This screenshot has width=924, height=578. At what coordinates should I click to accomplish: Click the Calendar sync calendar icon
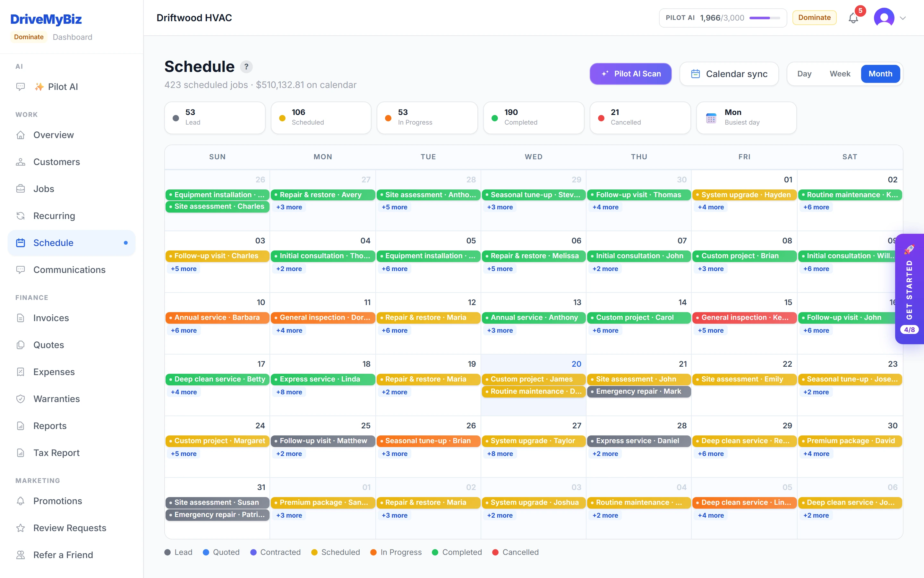[x=695, y=74]
